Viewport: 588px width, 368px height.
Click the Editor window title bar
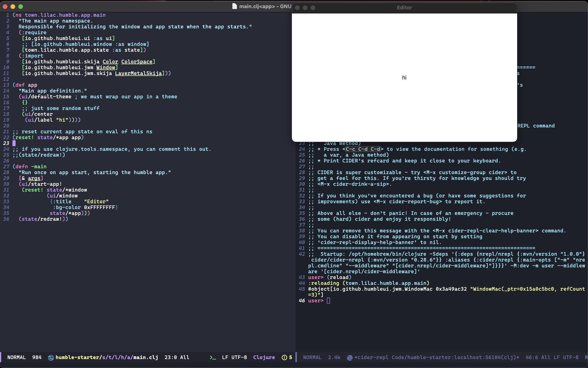point(404,8)
